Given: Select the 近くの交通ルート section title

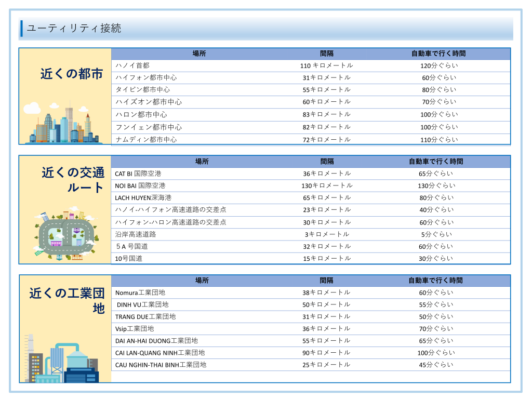Looking at the screenshot, I should click(73, 180).
